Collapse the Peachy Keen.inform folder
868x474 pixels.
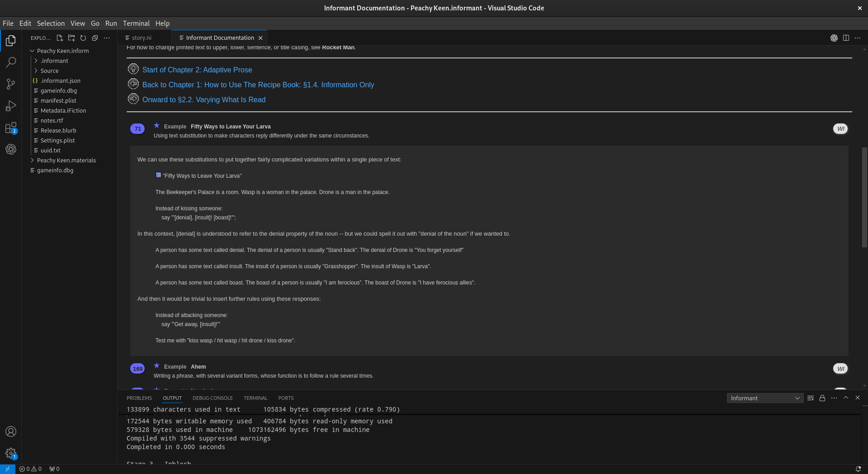(33, 51)
